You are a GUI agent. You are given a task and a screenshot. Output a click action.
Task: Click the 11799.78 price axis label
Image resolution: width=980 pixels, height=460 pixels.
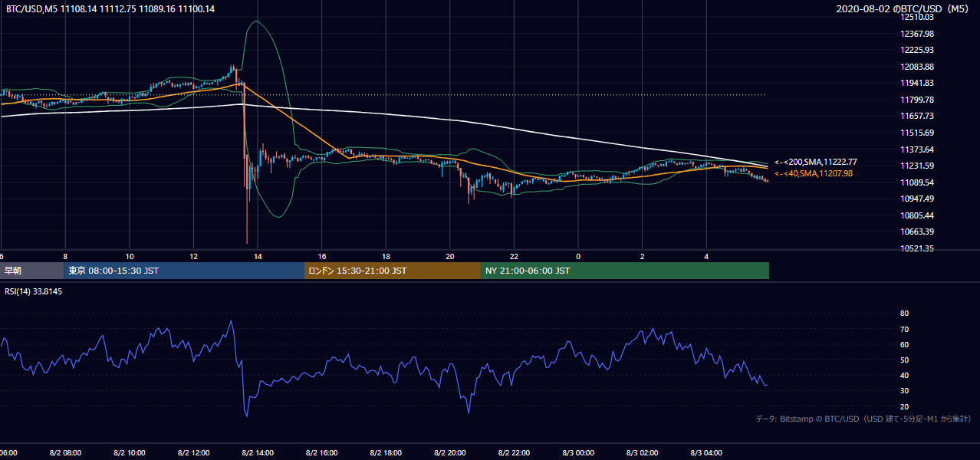point(917,100)
